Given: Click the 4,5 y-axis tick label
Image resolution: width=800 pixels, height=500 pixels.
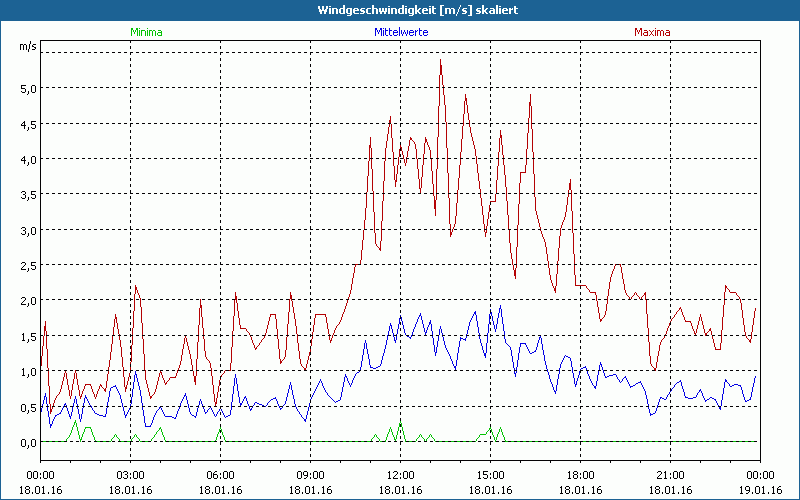Looking at the screenshot, I should tap(28, 124).
